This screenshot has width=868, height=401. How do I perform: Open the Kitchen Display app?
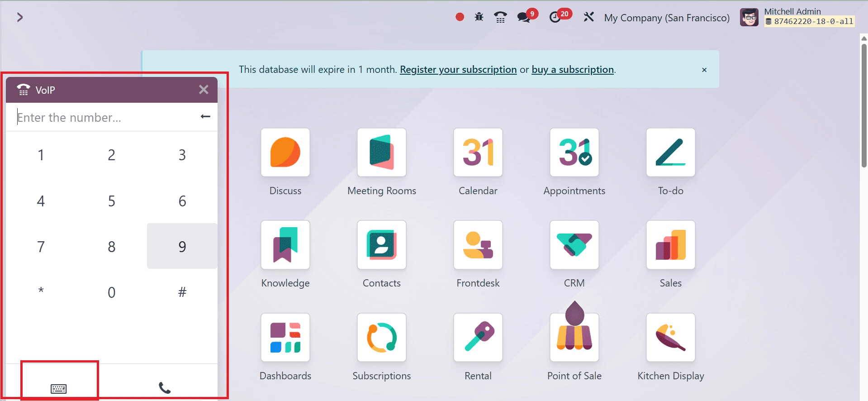(x=670, y=337)
